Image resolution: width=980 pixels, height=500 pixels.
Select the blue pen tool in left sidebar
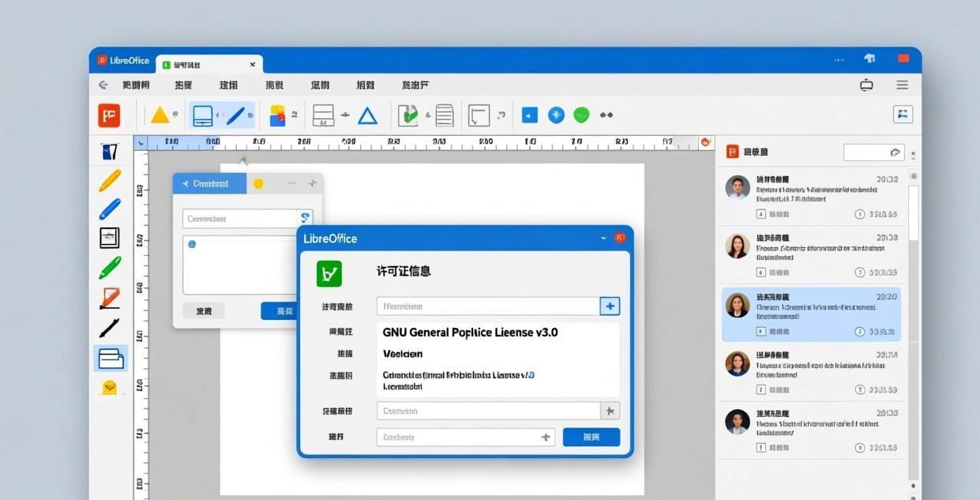point(110,209)
